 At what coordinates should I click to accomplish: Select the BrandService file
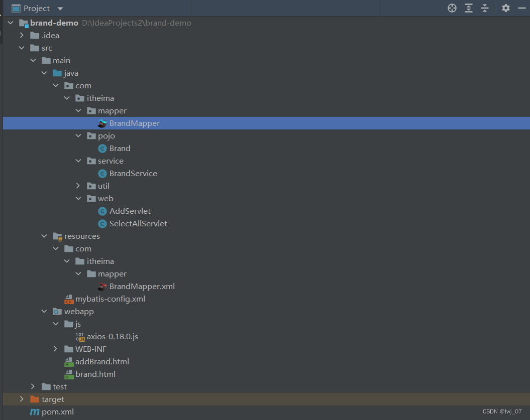(133, 174)
